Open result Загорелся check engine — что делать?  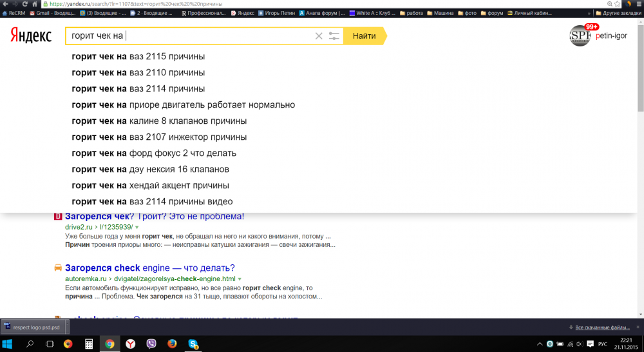coord(150,268)
